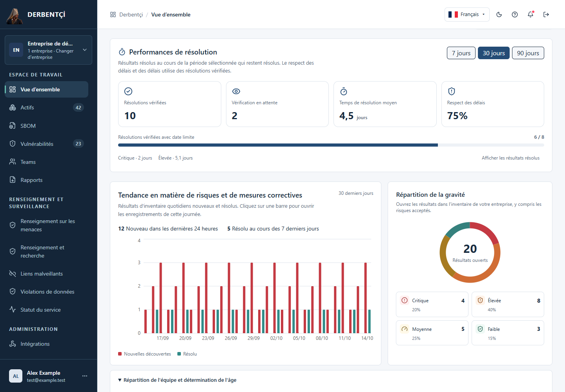Go to Vulnérabilités
The width and height of the screenshot is (565, 392).
(x=46, y=144)
